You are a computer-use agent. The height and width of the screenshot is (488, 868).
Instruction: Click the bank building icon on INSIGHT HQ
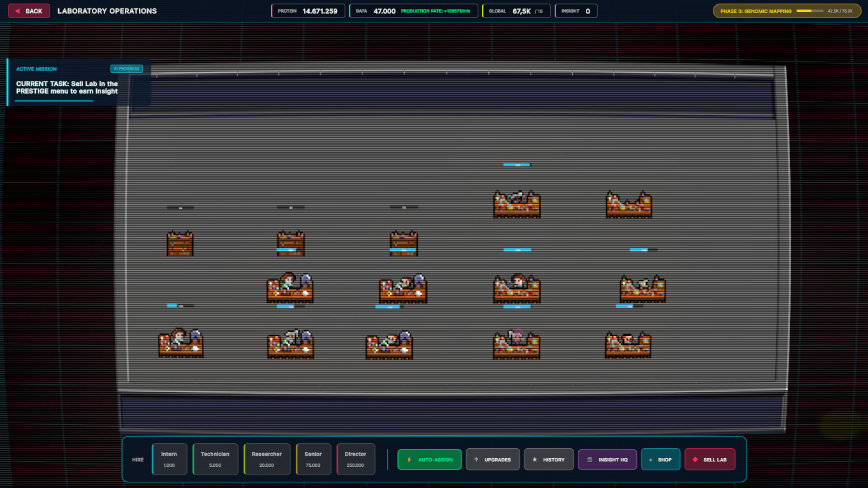pos(590,459)
